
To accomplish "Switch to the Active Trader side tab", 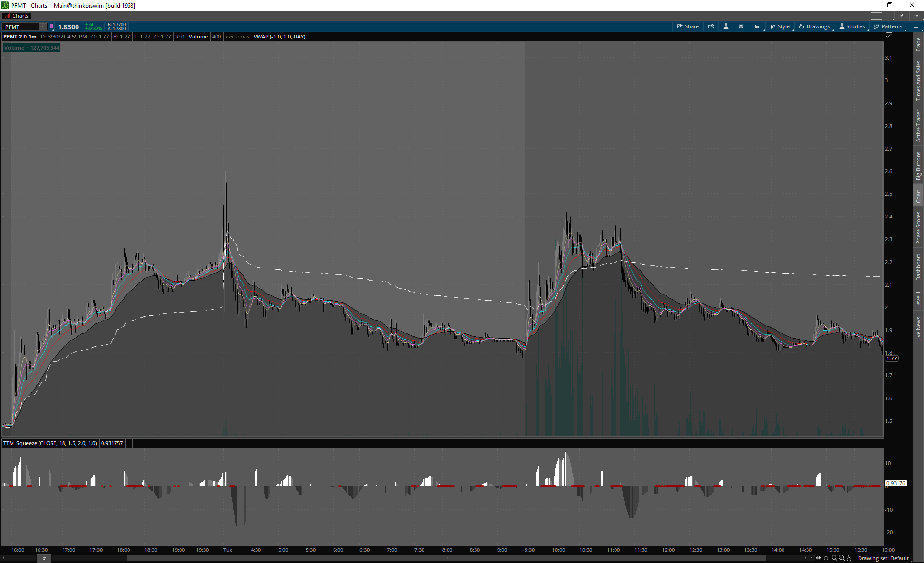I will tap(918, 126).
